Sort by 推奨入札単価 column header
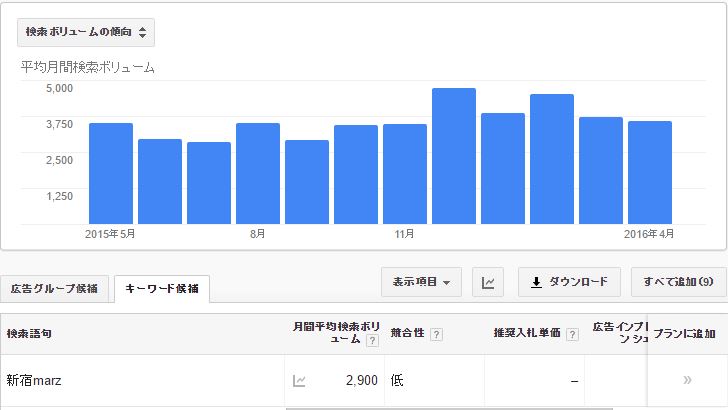Viewport: 728px width, 410px height. coord(527,333)
